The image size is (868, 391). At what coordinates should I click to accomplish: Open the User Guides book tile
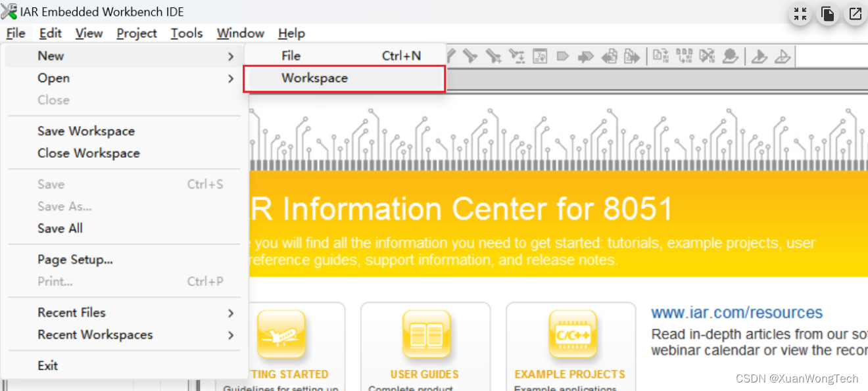(425, 335)
